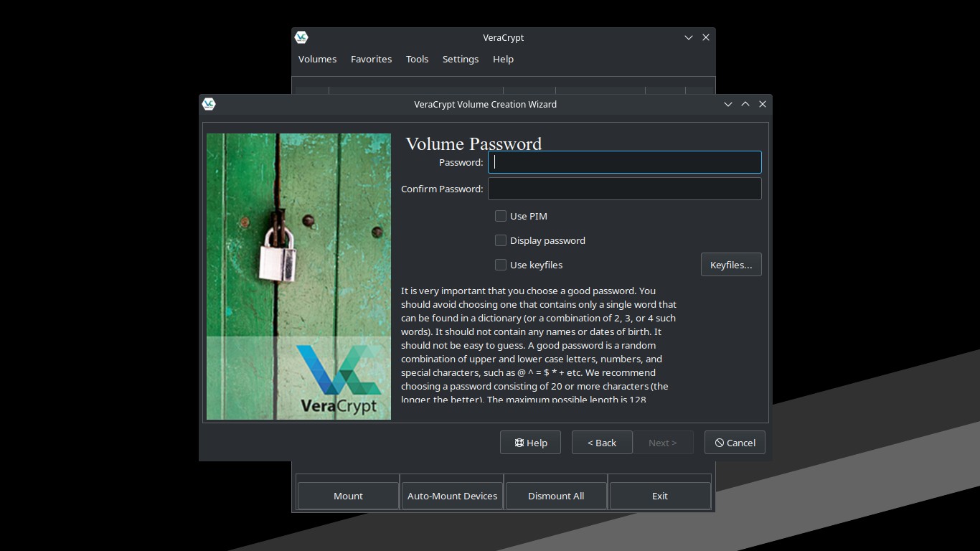
Task: Click Auto-Mount Devices button
Action: click(452, 496)
